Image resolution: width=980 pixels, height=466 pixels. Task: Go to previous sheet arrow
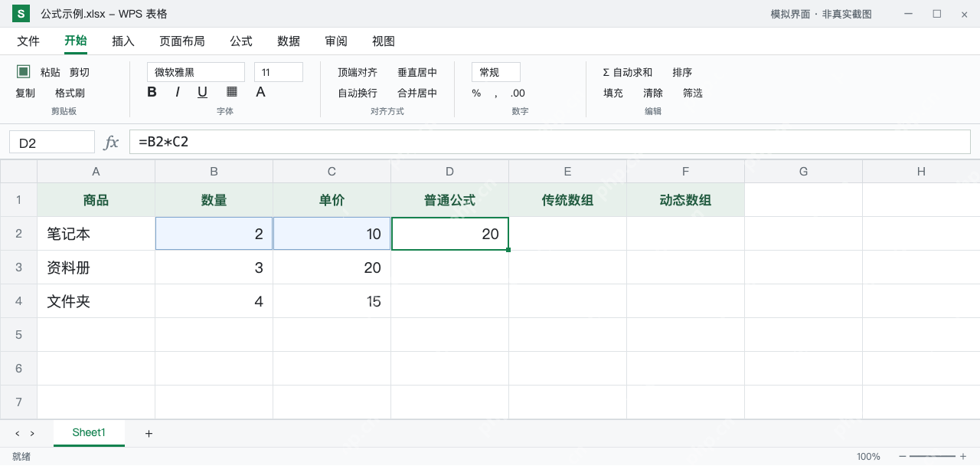[x=18, y=434]
